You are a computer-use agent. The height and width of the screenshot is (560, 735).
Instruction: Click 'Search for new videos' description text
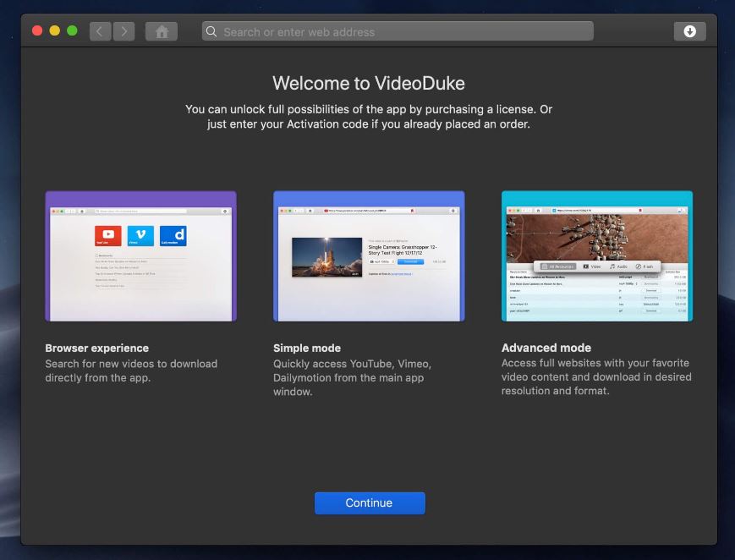tap(131, 371)
